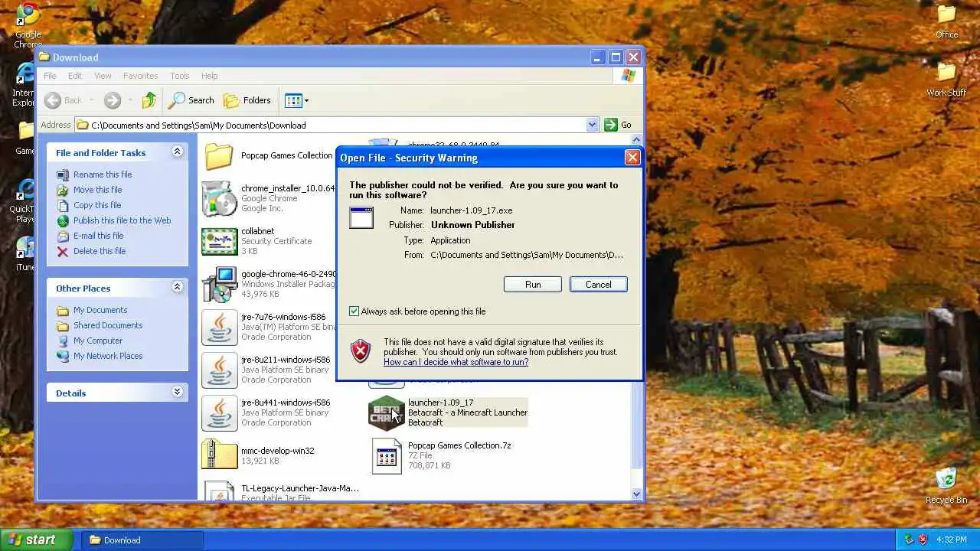Open My Documents in Other Places
980x551 pixels.
(100, 310)
